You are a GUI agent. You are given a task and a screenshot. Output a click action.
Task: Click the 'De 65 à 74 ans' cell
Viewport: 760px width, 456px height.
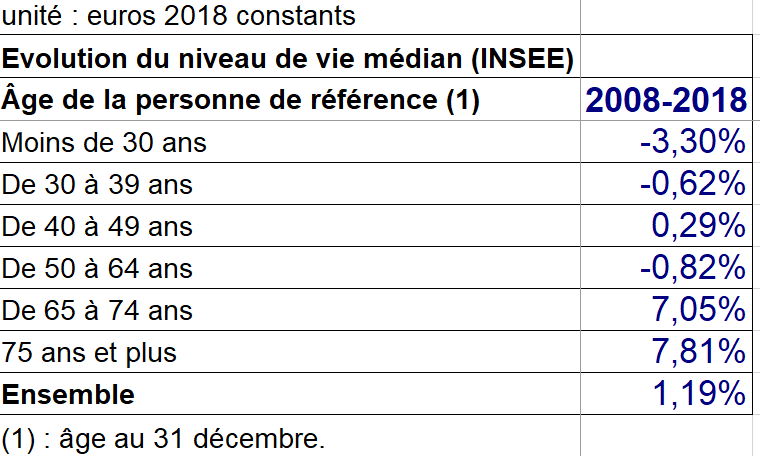click(x=290, y=310)
